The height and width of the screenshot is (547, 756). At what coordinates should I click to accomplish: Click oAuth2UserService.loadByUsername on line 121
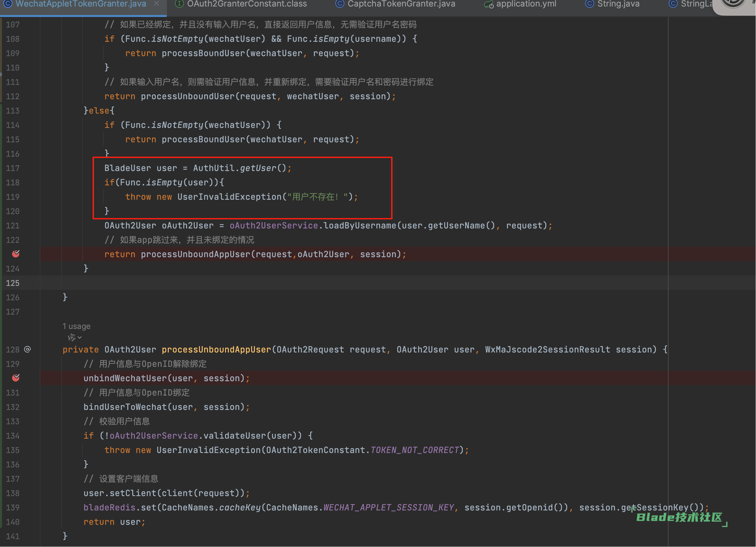pyautogui.click(x=313, y=225)
